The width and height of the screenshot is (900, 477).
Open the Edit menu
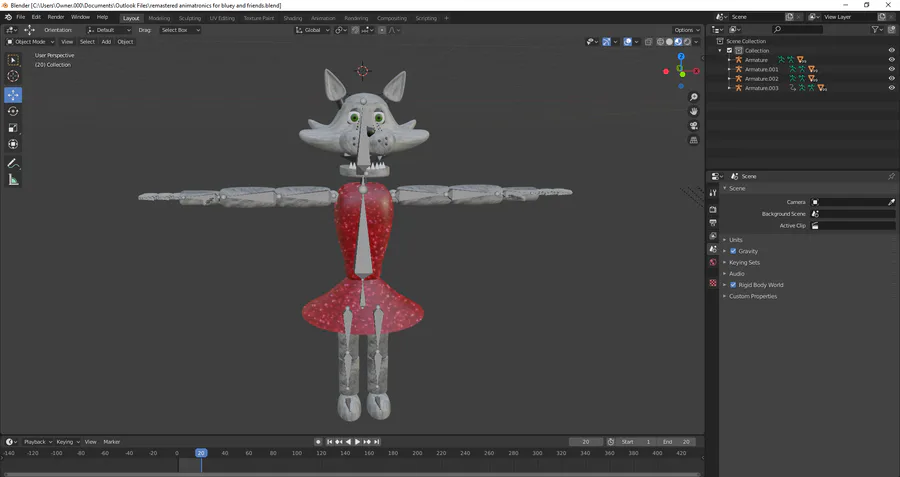36,17
